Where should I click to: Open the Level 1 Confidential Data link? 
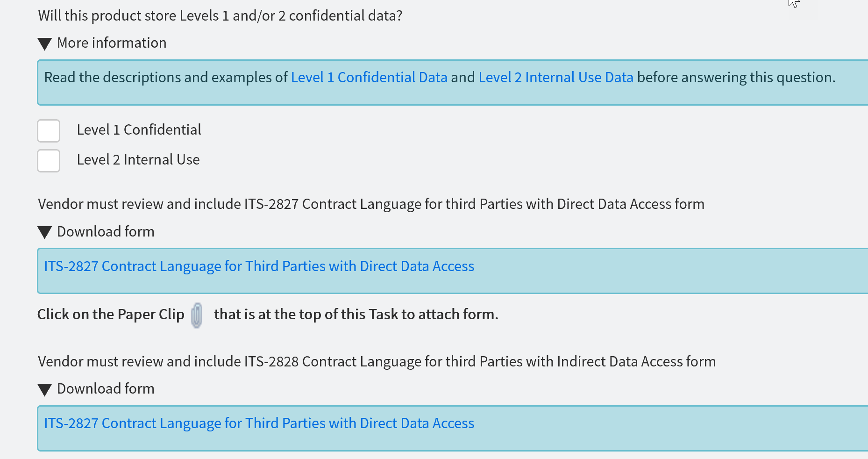(x=369, y=77)
